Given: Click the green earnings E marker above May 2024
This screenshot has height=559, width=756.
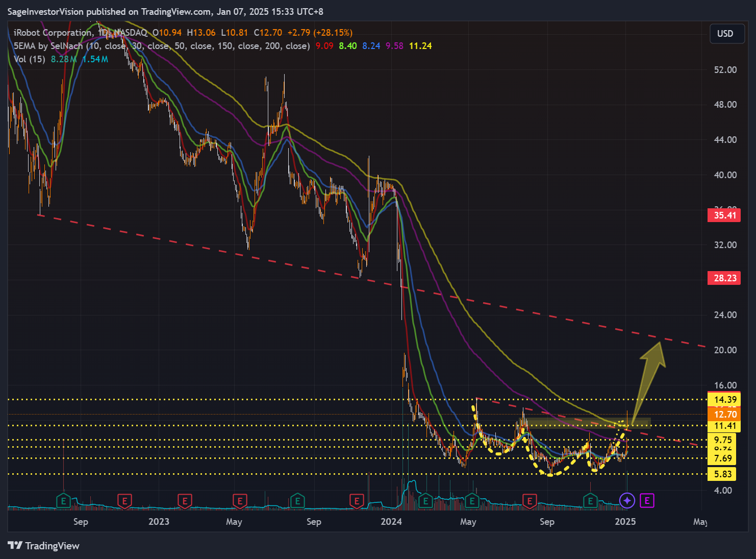Looking at the screenshot, I should (472, 501).
